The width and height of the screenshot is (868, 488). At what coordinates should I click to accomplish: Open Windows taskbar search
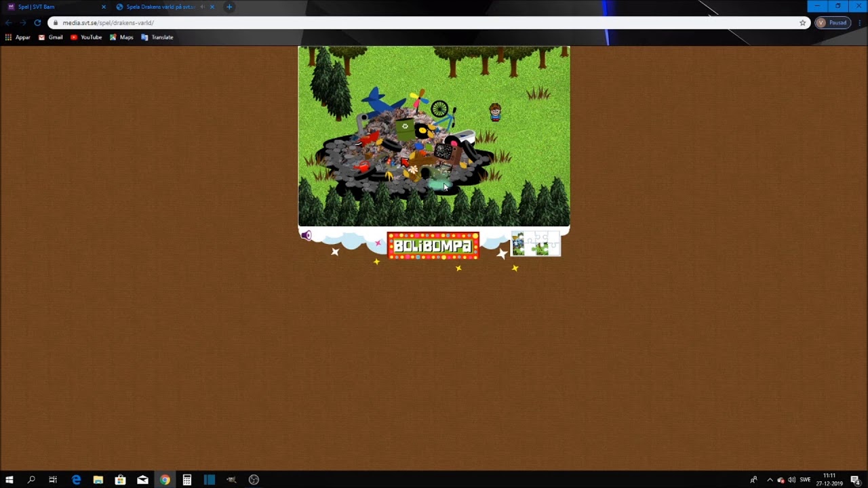click(x=31, y=480)
